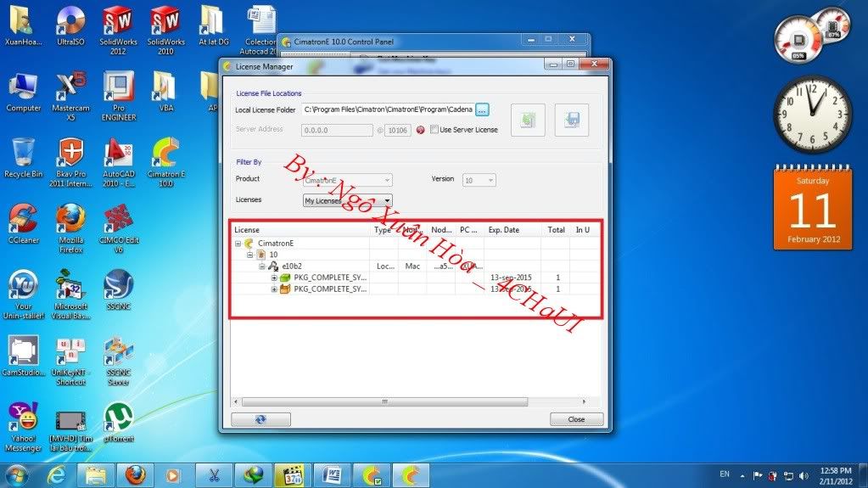Enable the Use Server License checkbox

(434, 130)
